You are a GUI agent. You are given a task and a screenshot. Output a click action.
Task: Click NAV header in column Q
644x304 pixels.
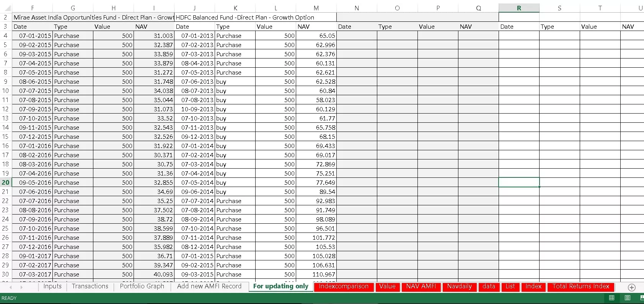coord(478,26)
